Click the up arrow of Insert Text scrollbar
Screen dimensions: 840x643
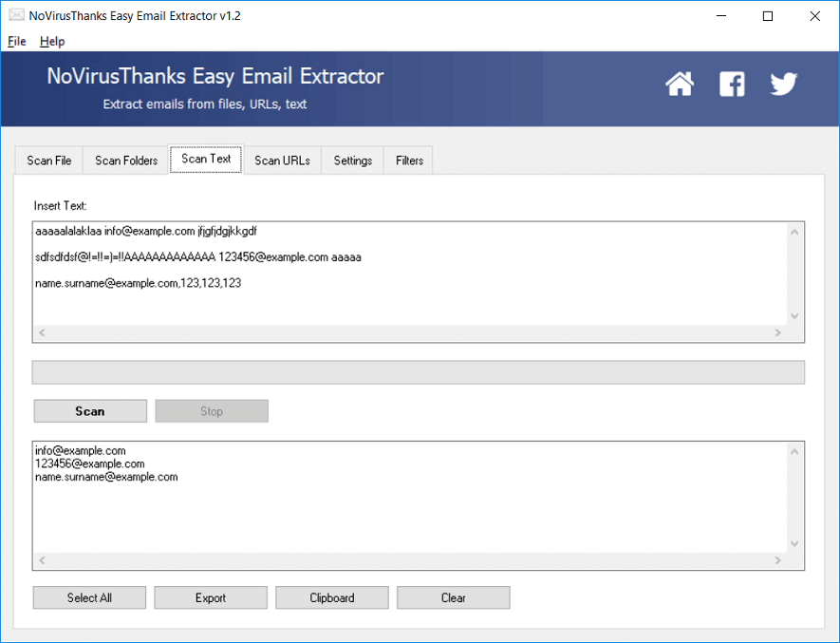pyautogui.click(x=794, y=232)
